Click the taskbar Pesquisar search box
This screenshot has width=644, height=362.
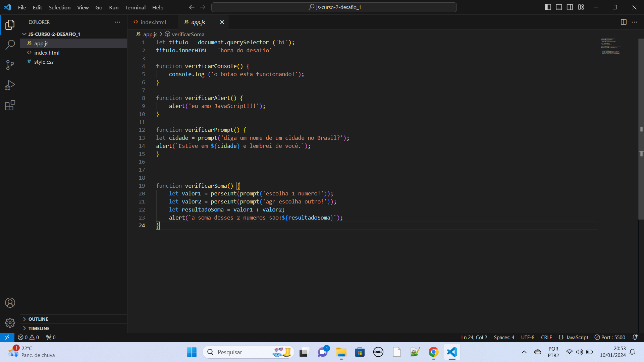[x=248, y=352]
